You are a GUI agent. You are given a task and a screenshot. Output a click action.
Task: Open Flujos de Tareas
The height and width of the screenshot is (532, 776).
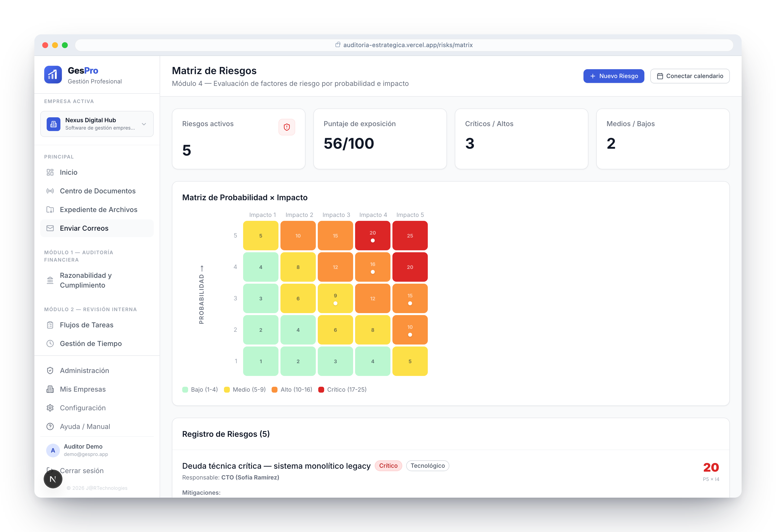[x=97, y=325]
